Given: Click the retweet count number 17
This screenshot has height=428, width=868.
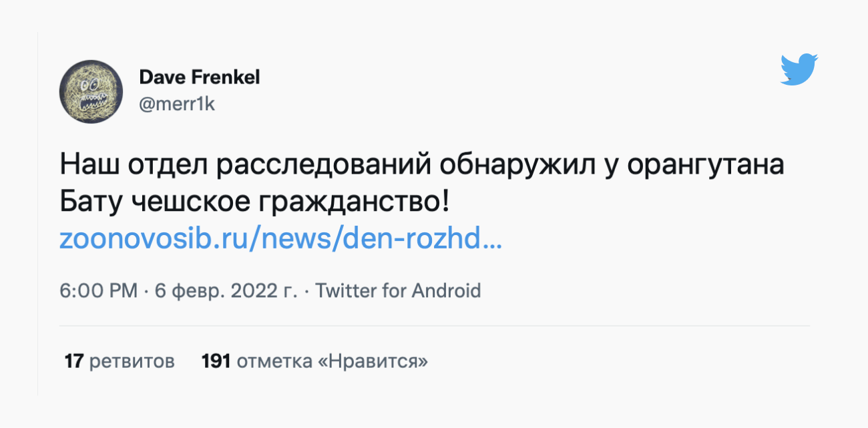Looking at the screenshot, I should [73, 362].
